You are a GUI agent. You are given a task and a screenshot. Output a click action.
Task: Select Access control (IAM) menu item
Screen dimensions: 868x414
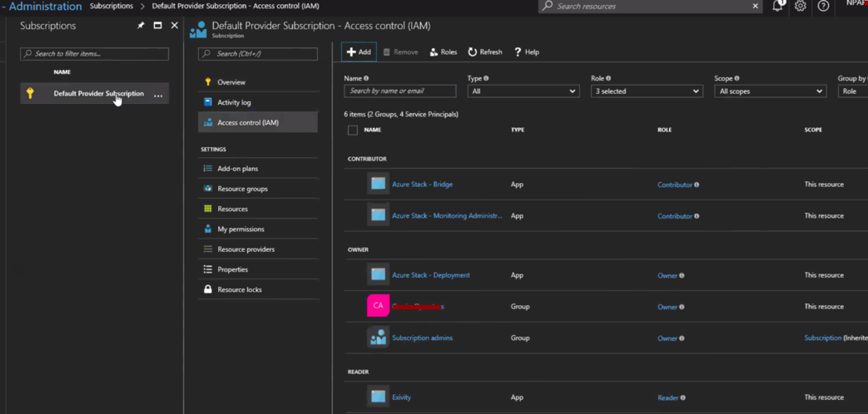[x=258, y=123]
